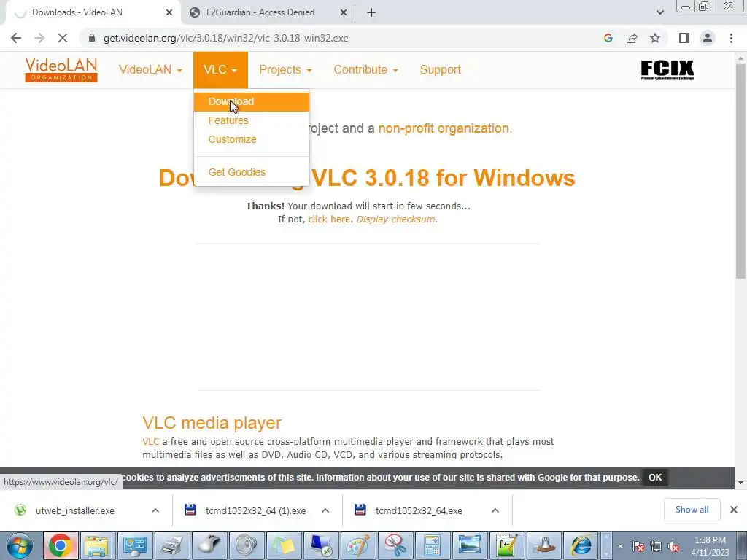Stop loading the page
The height and width of the screenshot is (560, 747).
coord(63,38)
